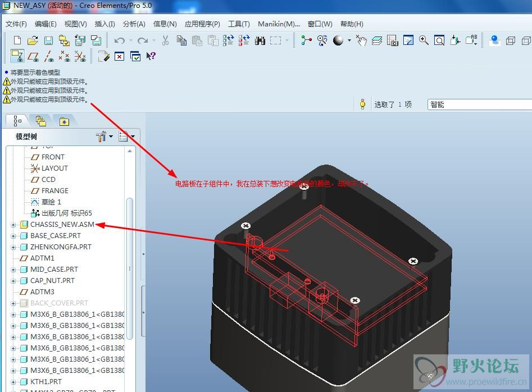Open the 分析(A) menu
Screen dimensions: 532x392
[x=134, y=24]
